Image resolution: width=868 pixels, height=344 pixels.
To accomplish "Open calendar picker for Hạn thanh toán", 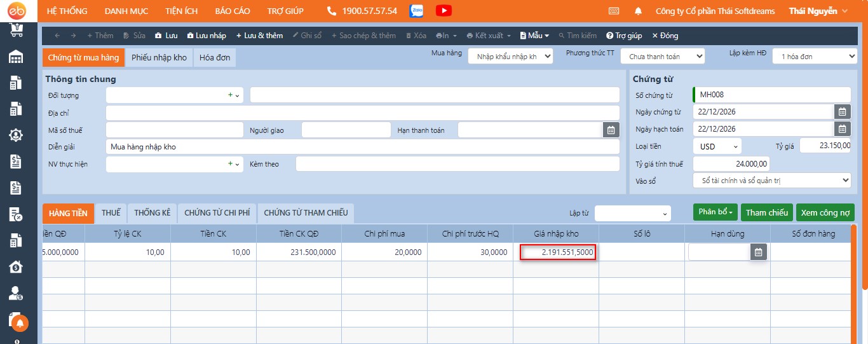I will point(611,130).
